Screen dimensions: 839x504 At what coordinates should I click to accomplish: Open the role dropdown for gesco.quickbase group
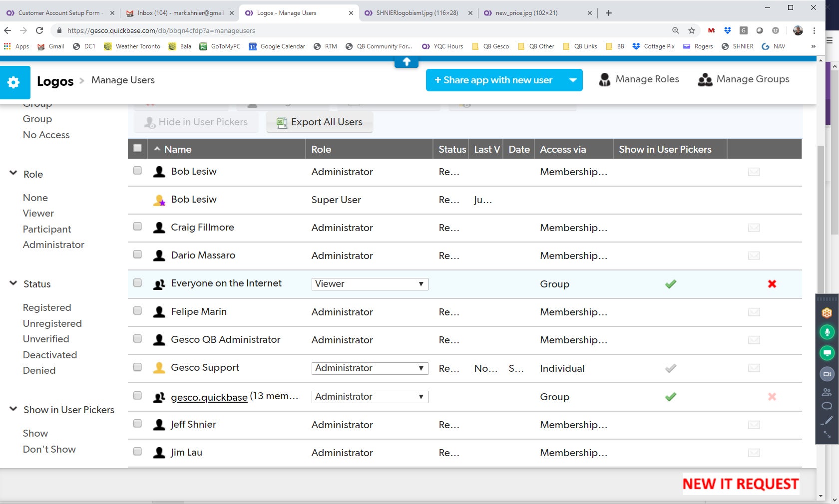[x=370, y=397]
